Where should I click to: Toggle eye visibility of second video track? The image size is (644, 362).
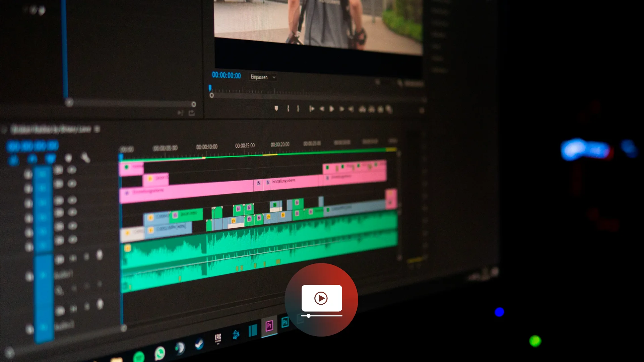coord(72,184)
